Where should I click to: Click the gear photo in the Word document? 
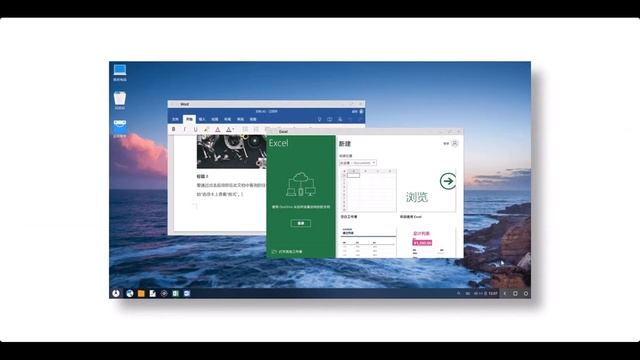pyautogui.click(x=231, y=152)
